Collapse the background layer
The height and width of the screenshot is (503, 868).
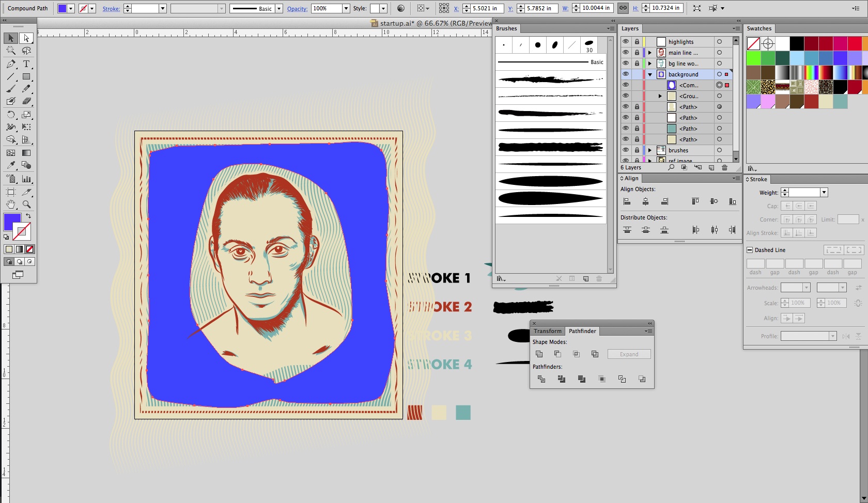(x=650, y=74)
